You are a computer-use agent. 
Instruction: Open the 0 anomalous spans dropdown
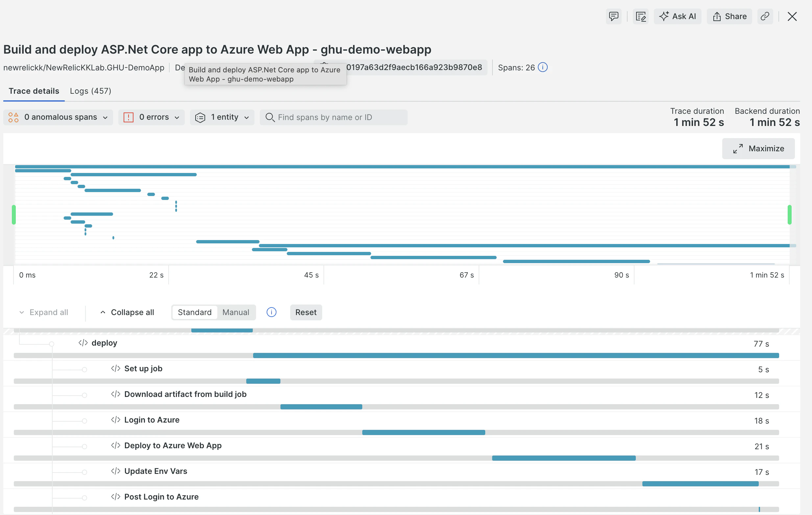coord(58,117)
